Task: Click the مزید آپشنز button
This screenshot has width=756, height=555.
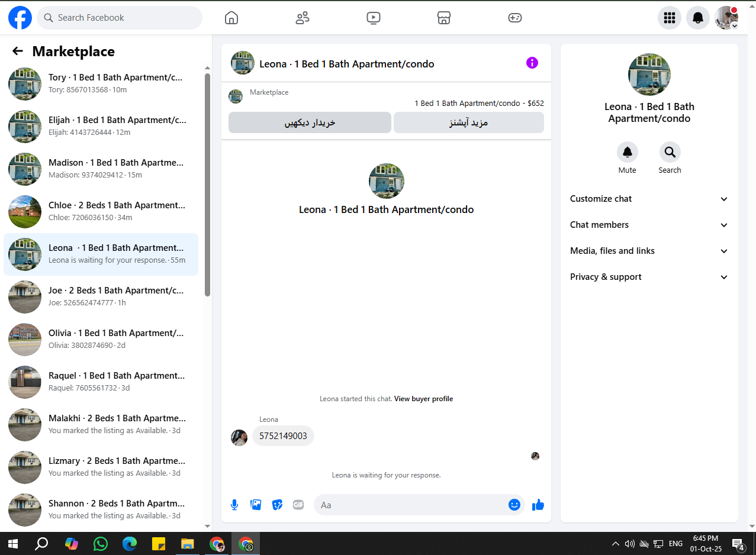Action: tap(469, 122)
